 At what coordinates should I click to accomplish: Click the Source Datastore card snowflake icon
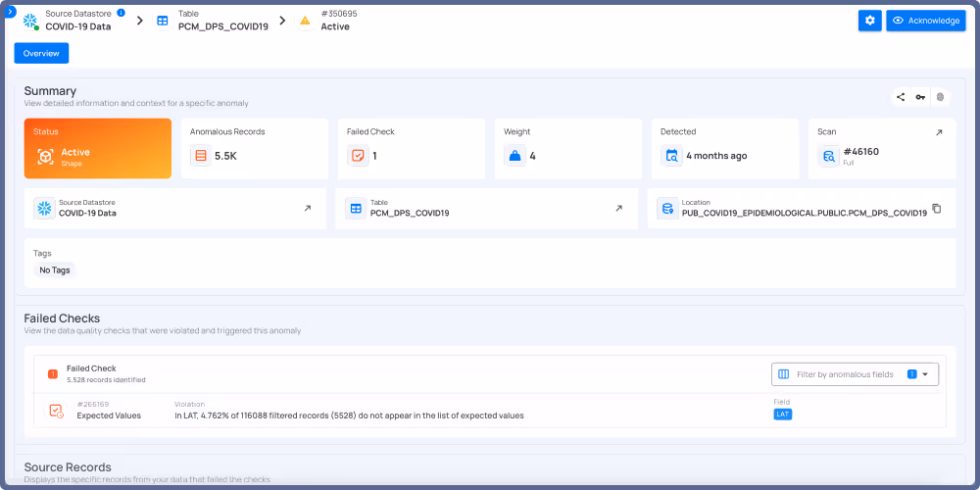(x=44, y=208)
